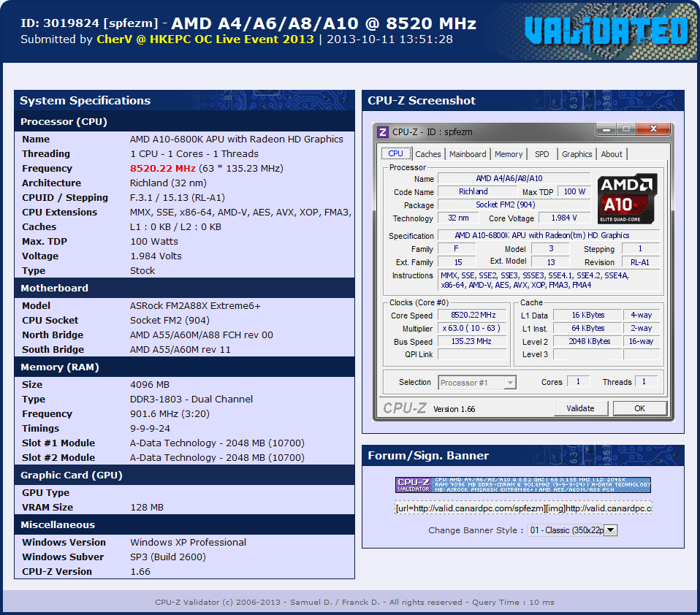
Task: Click the Core Speed value 8520.22 MHz field
Action: point(472,315)
